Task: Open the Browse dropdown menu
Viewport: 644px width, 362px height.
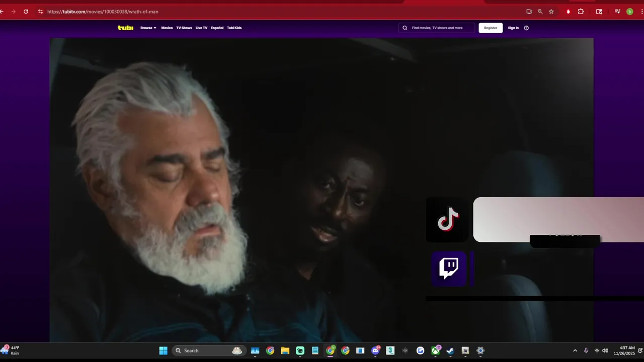Action: pyautogui.click(x=148, y=28)
